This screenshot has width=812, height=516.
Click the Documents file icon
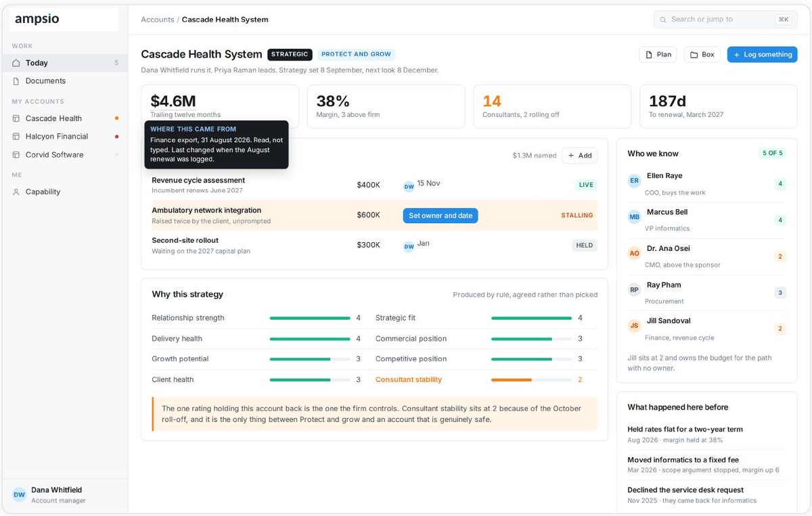tap(16, 81)
